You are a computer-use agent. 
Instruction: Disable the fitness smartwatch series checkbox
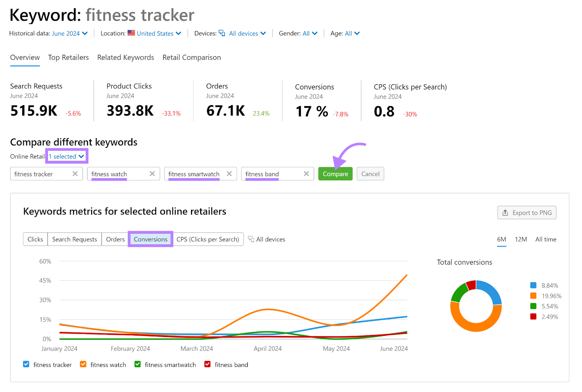pos(137,364)
